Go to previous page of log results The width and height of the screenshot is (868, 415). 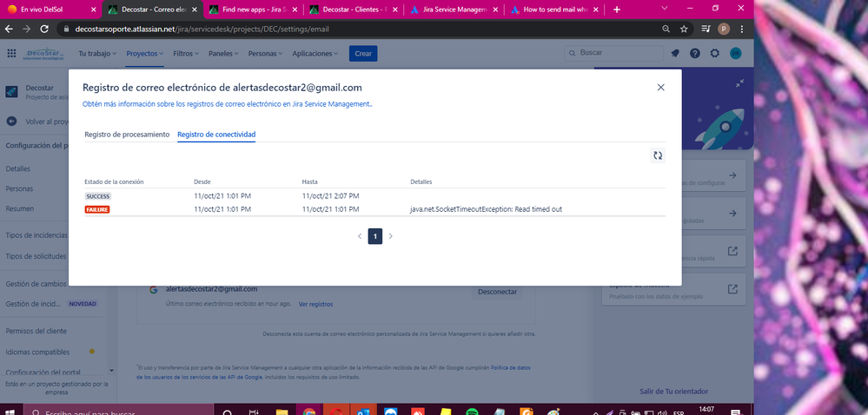point(359,236)
